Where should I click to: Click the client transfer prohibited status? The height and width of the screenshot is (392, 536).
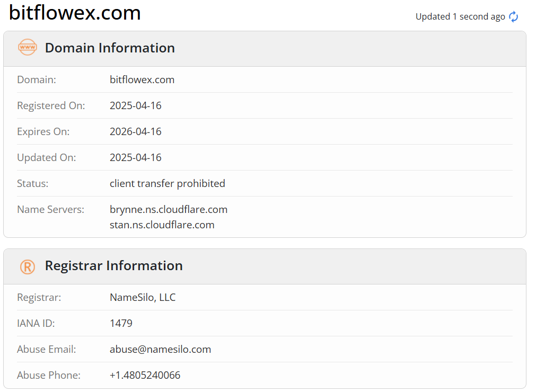pyautogui.click(x=167, y=183)
